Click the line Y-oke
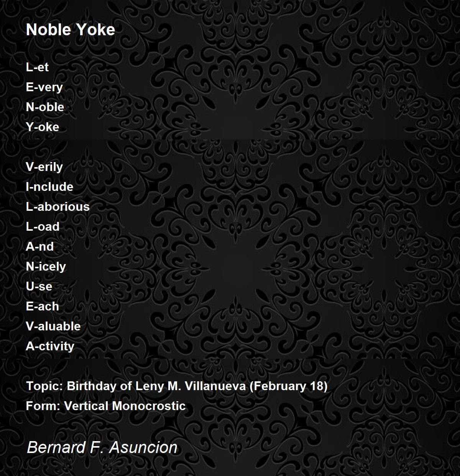The image size is (460, 476). tap(43, 127)
